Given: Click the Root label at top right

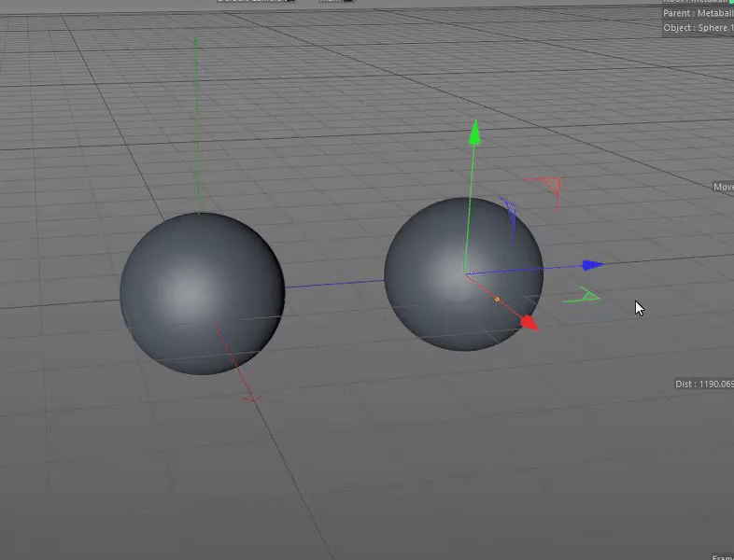Looking at the screenshot, I should point(698,2).
